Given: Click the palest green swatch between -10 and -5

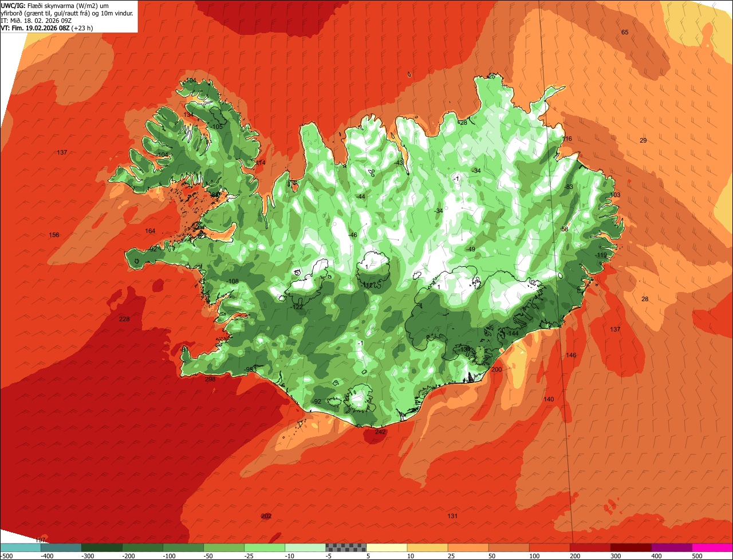Looking at the screenshot, I should point(305,547).
